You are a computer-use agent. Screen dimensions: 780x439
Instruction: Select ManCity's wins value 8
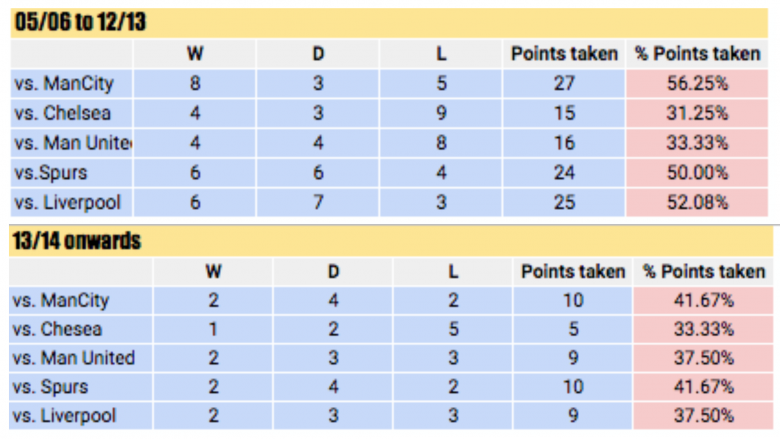195,84
